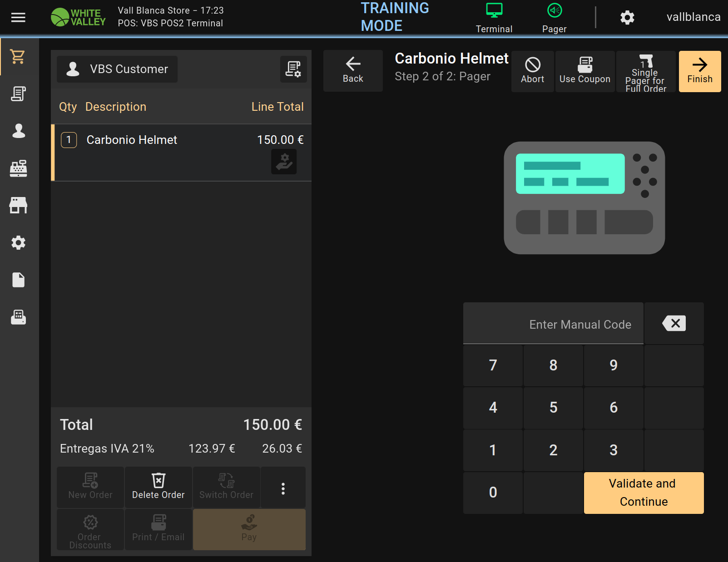This screenshot has height=562, width=728.
Task: Focus the Enter Manual Code field
Action: (553, 324)
